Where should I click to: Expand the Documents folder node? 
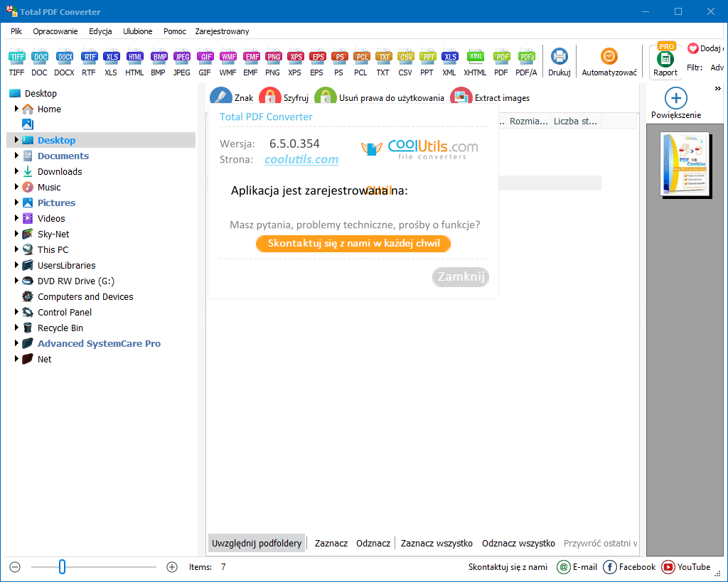16,156
